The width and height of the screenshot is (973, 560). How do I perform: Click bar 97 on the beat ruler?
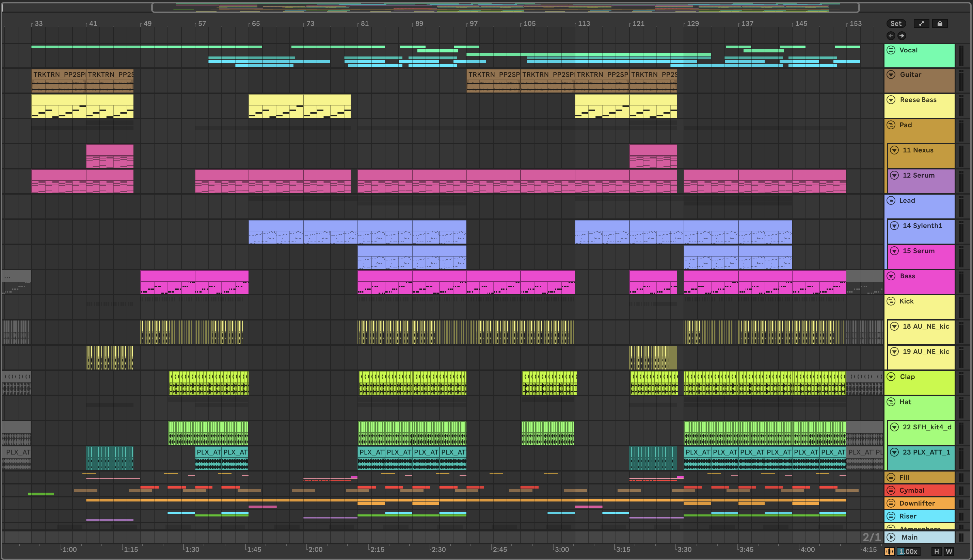tap(473, 23)
